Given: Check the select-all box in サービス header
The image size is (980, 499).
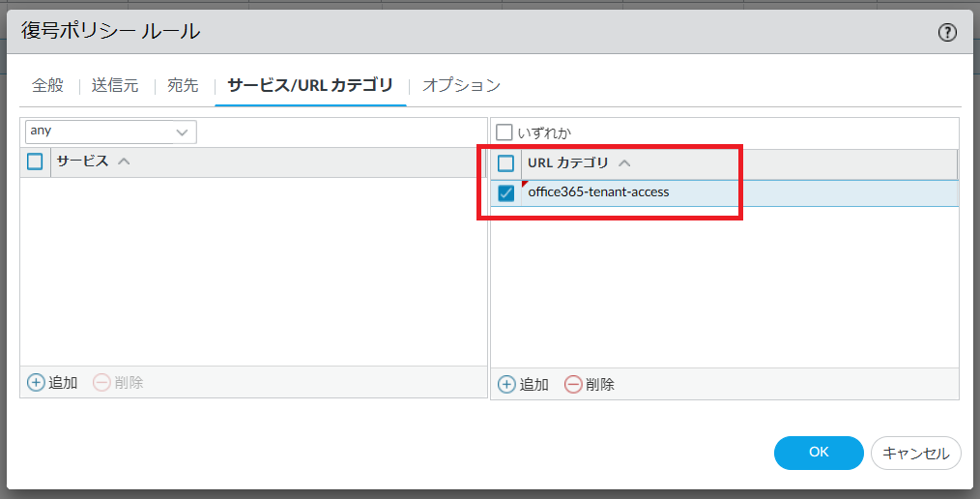Looking at the screenshot, I should (x=35, y=161).
